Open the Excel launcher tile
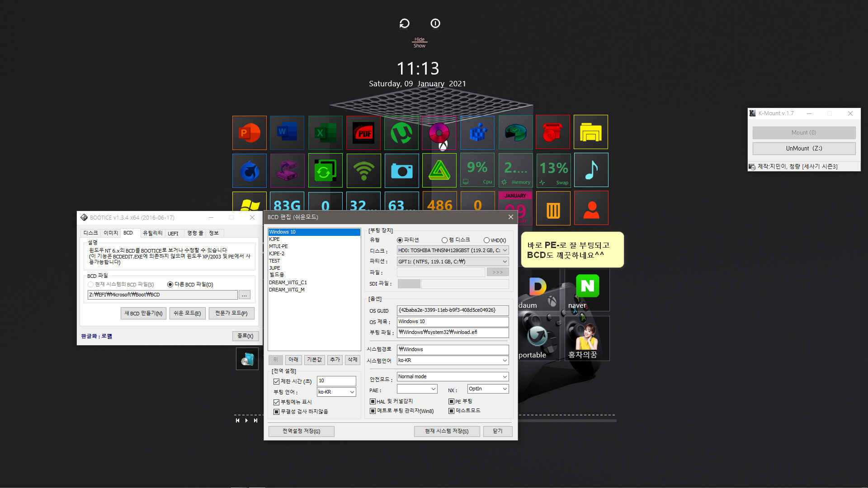The height and width of the screenshot is (488, 868). coord(325,132)
